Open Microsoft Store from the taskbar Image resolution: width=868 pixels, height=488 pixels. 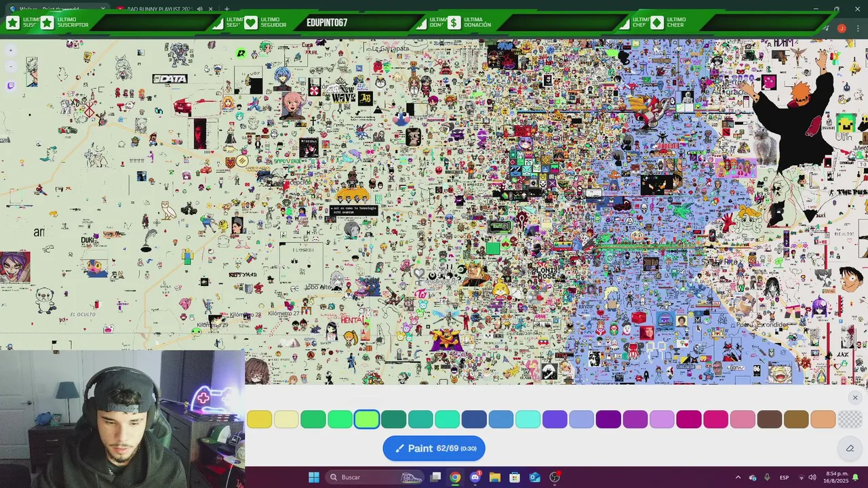[515, 477]
